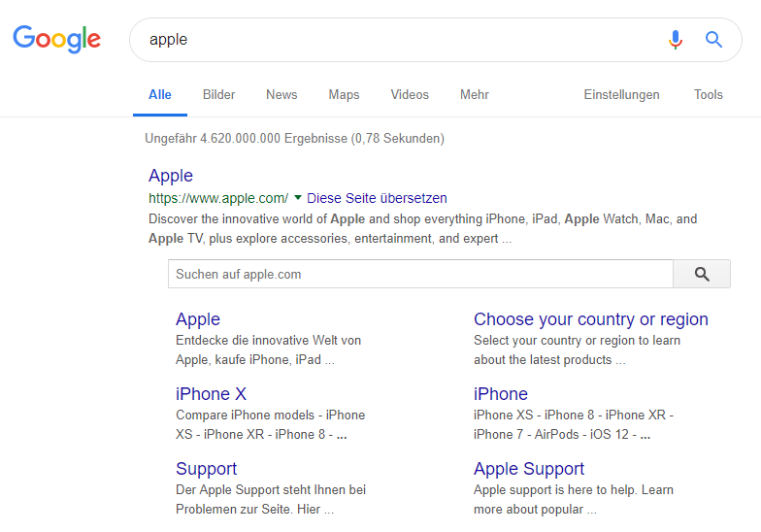Image resolution: width=761 pixels, height=532 pixels.
Task: Click text 'iPhone XS - iPhone 8 - iPhone XR -'
Action: coord(574,416)
